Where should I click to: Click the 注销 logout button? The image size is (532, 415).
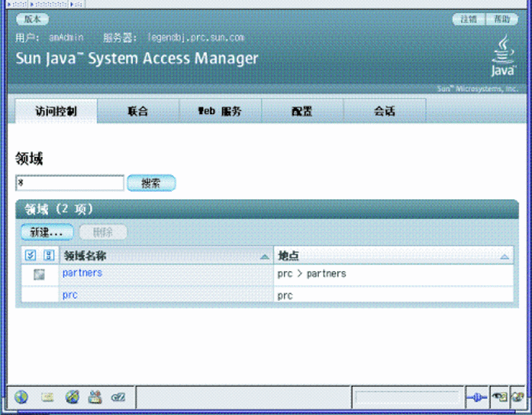(x=469, y=19)
